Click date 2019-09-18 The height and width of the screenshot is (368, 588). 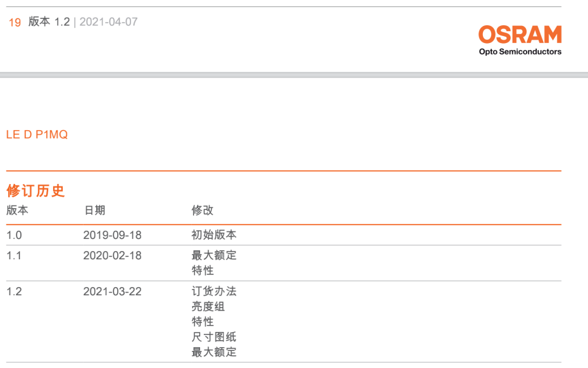coord(113,235)
